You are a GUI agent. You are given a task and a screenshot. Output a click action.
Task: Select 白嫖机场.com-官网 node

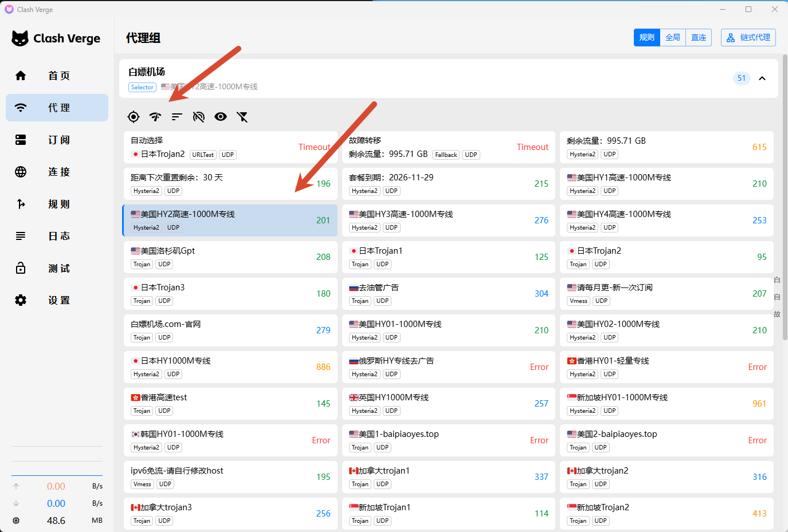pos(230,330)
